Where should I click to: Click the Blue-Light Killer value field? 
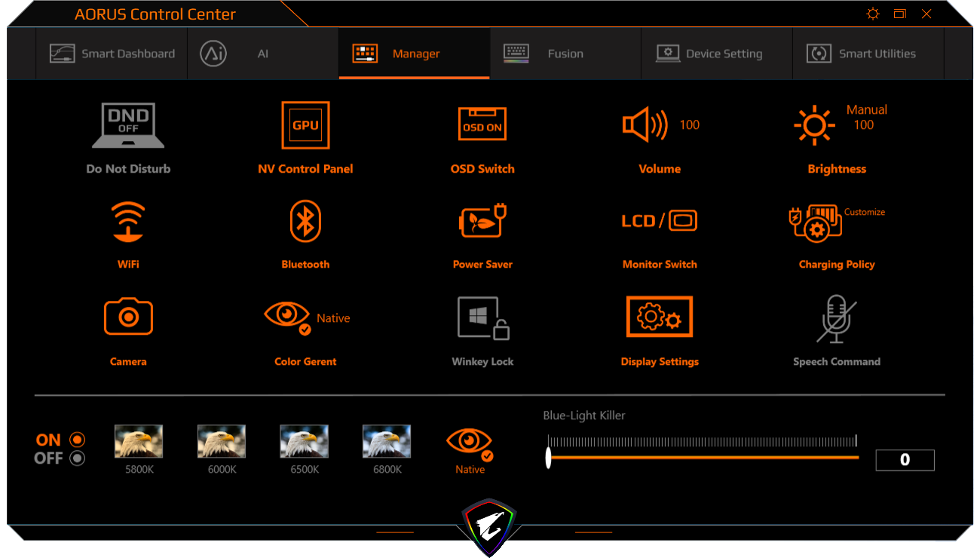[905, 460]
